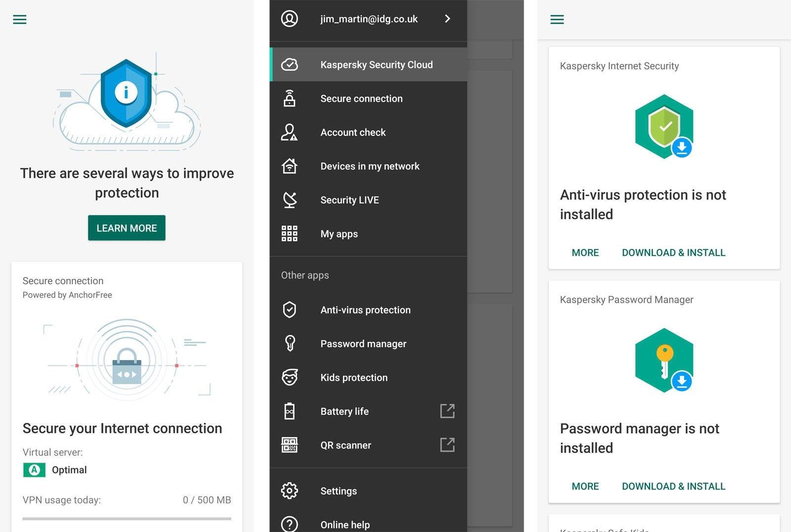Select Password manager under Other apps

click(368, 343)
